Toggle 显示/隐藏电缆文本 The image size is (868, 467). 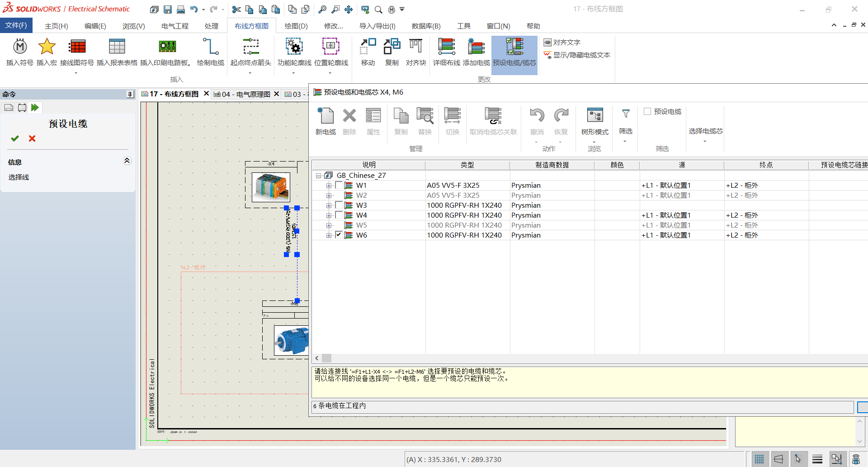pos(577,55)
